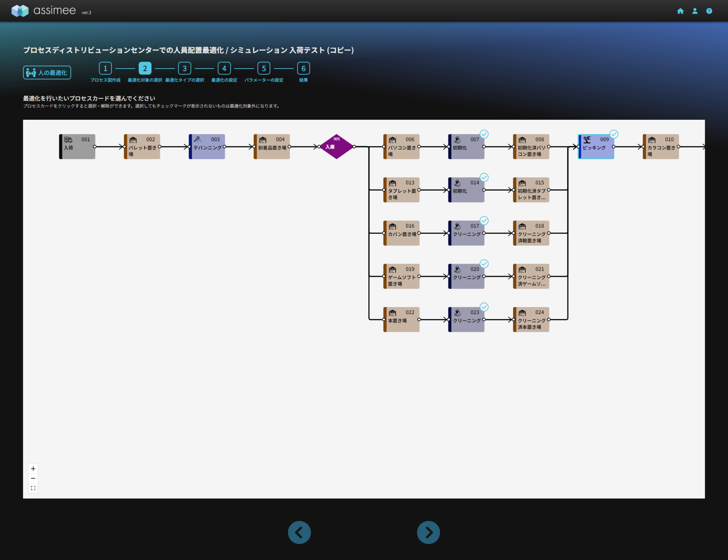This screenshot has height=560, width=728.
Task: Open the help question mark icon
Action: pyautogui.click(x=709, y=11)
